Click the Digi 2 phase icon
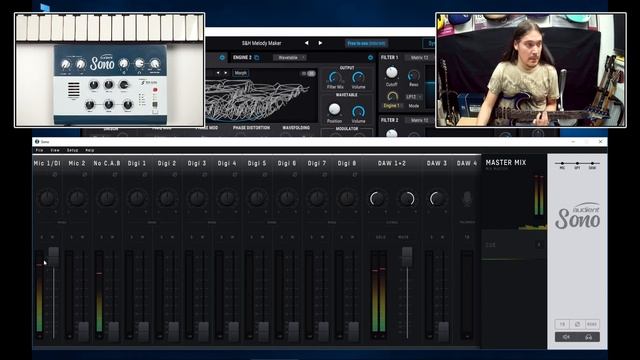This screenshot has width=640, height=360. click(x=175, y=175)
